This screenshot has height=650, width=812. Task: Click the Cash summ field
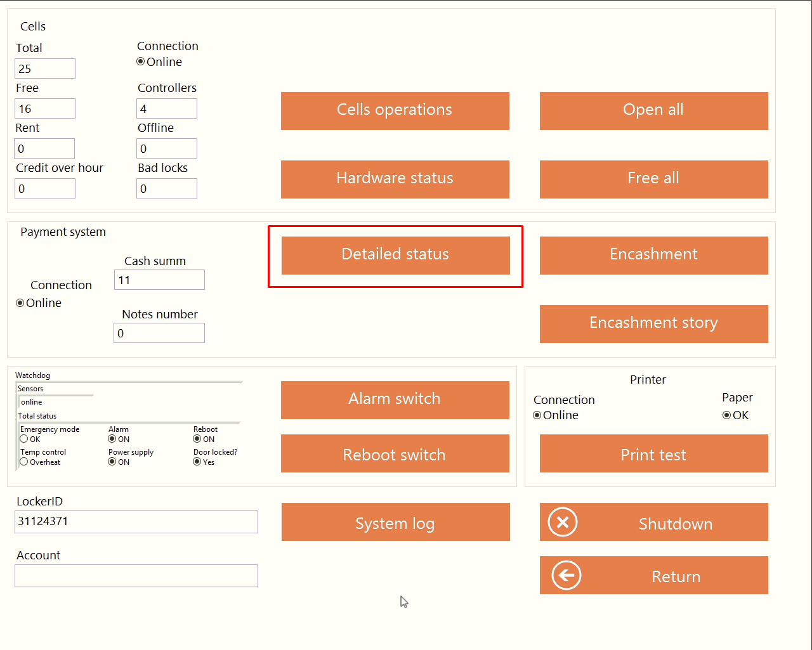(x=159, y=280)
